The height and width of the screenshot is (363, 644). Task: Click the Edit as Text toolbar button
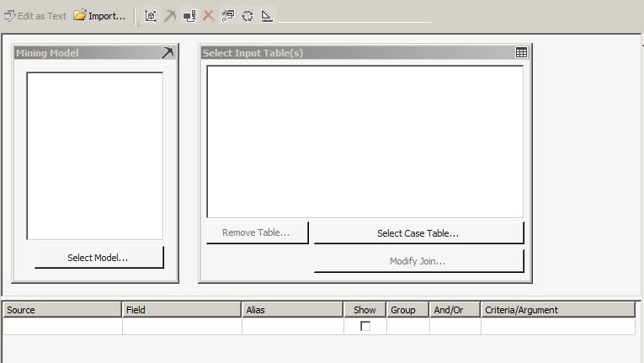tap(35, 16)
